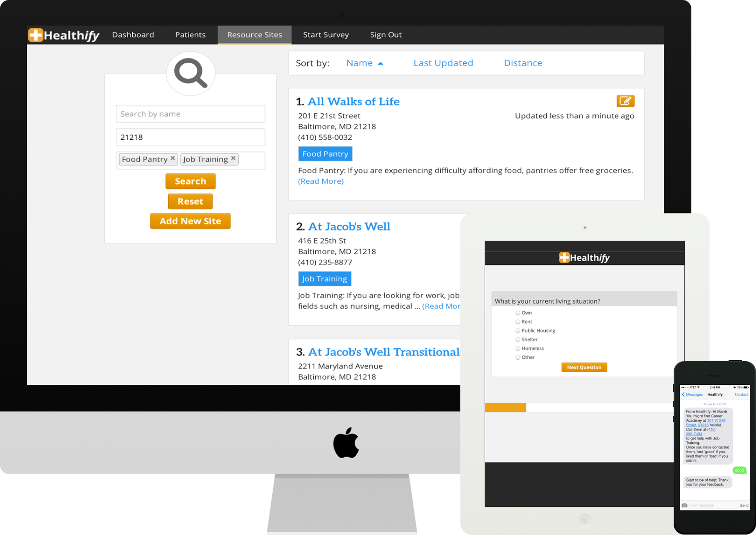Click the empty area of the tags field
Screen dimensions: 756x535
click(x=251, y=160)
